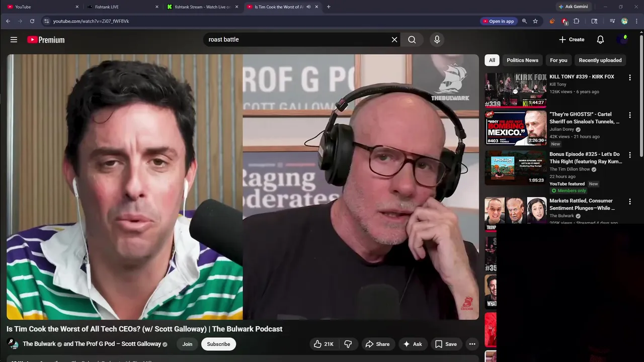This screenshot has width=644, height=362.
Task: Open options menu for Bonus Episode #325
Action: 629,155
